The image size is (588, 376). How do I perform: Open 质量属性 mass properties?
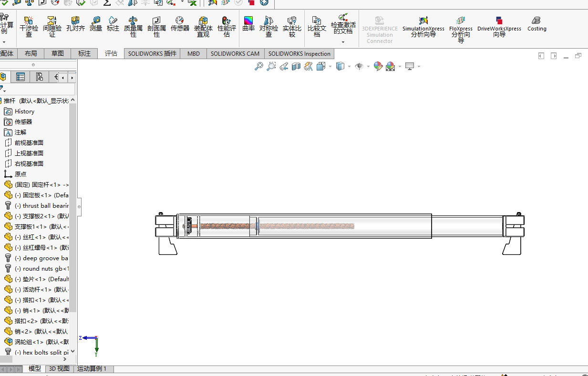[134, 26]
